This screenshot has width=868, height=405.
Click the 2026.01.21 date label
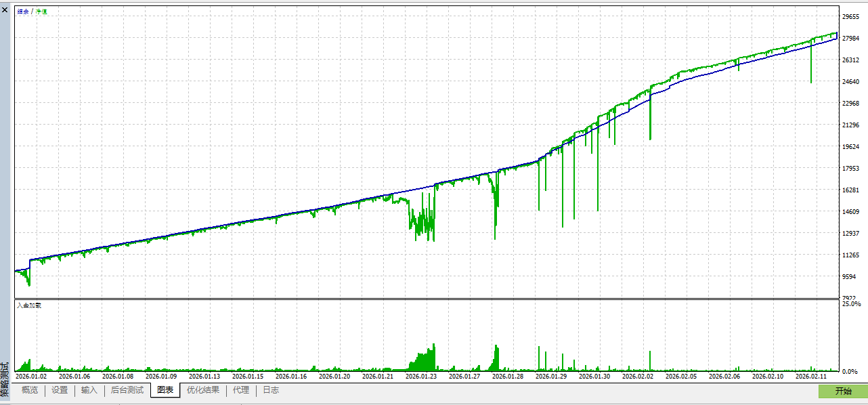click(378, 376)
